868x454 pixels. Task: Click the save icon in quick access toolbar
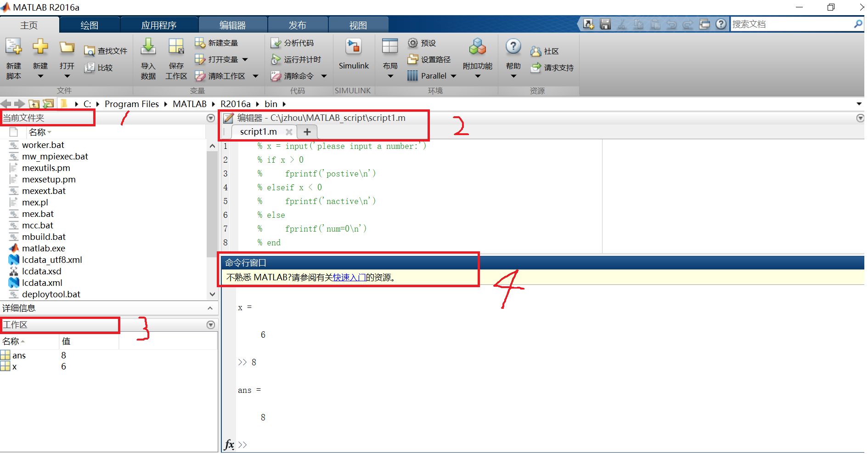(605, 24)
